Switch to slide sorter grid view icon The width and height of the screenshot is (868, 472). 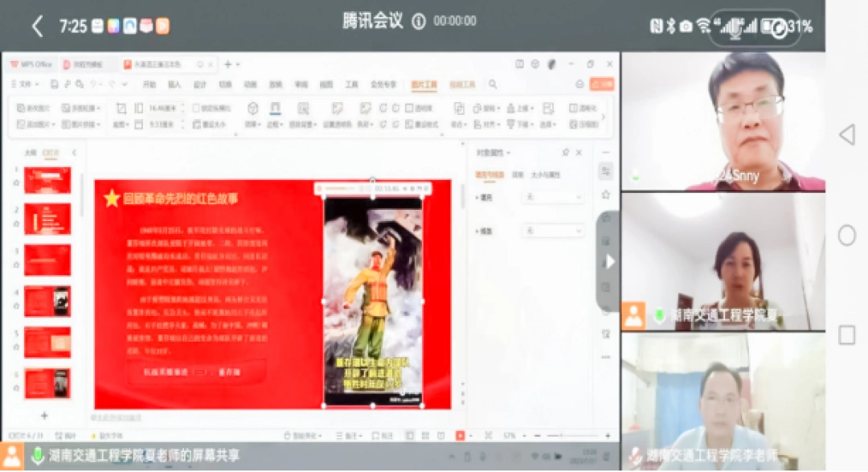tap(425, 435)
